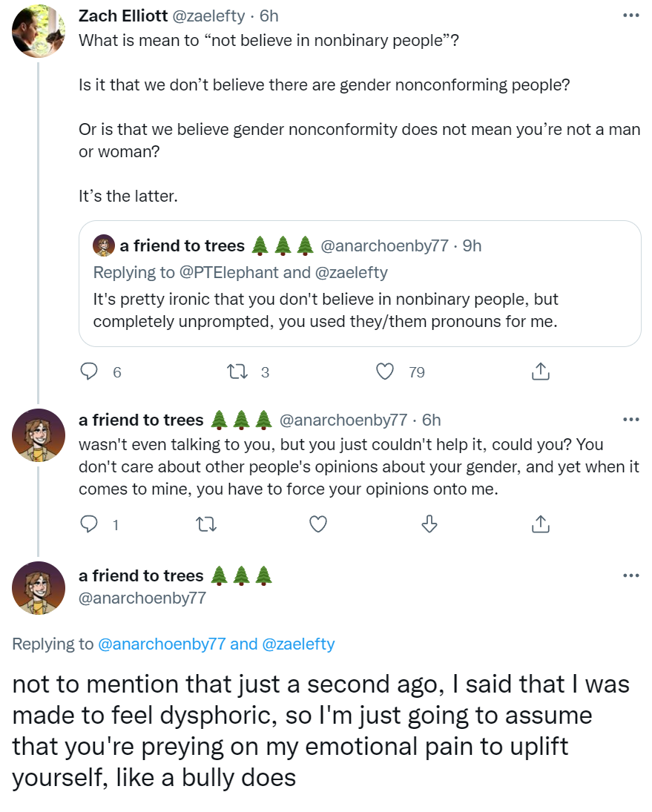Click the downvote arrow on second tweet
This screenshot has height=812, width=652.
point(429,524)
